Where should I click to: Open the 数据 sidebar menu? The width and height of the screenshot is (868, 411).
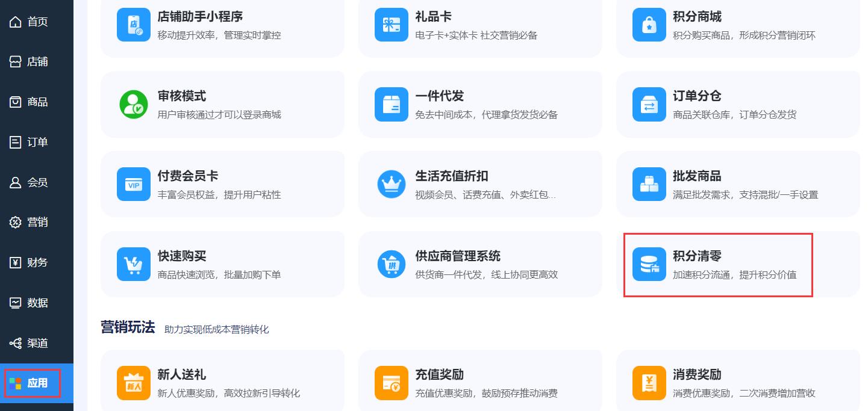tap(37, 303)
